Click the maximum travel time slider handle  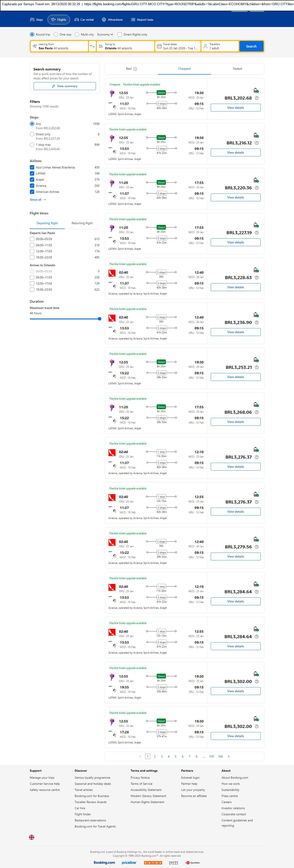(99, 319)
